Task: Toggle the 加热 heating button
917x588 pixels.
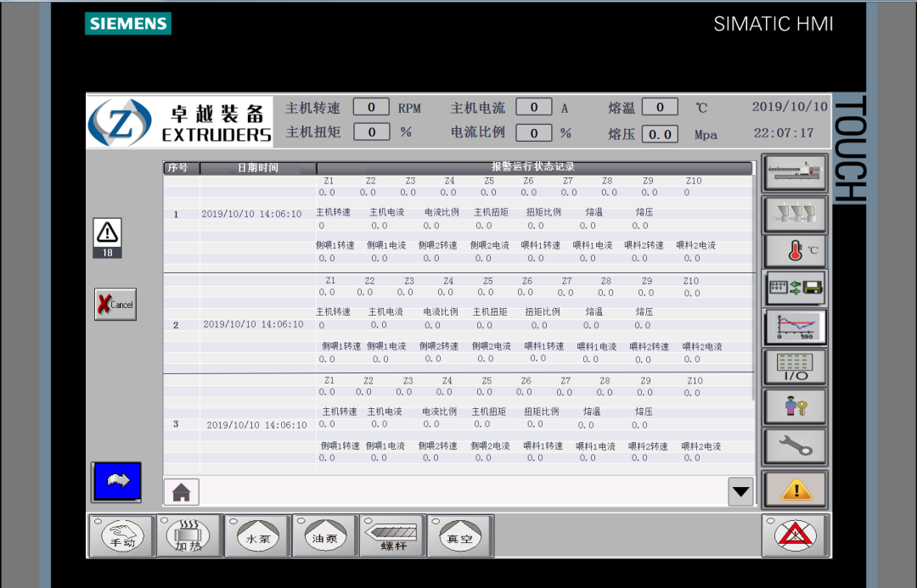Action: click(x=188, y=536)
